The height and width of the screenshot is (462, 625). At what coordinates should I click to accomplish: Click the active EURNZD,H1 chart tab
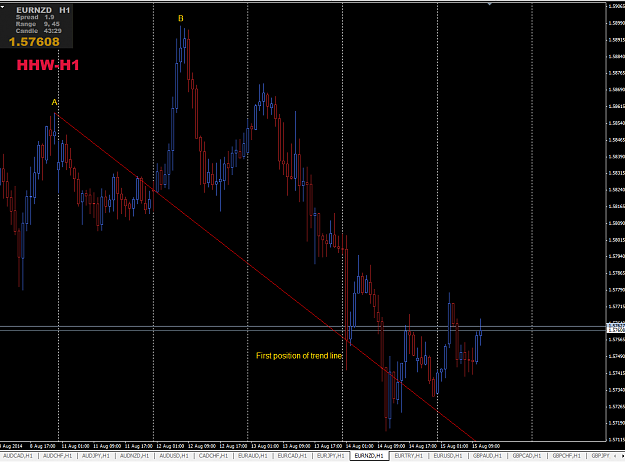[x=369, y=456]
